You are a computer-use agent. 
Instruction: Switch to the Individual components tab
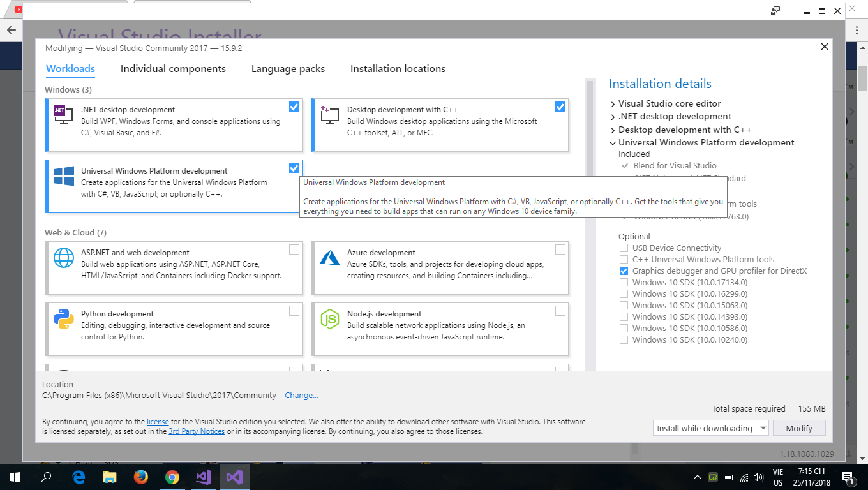[173, 69]
